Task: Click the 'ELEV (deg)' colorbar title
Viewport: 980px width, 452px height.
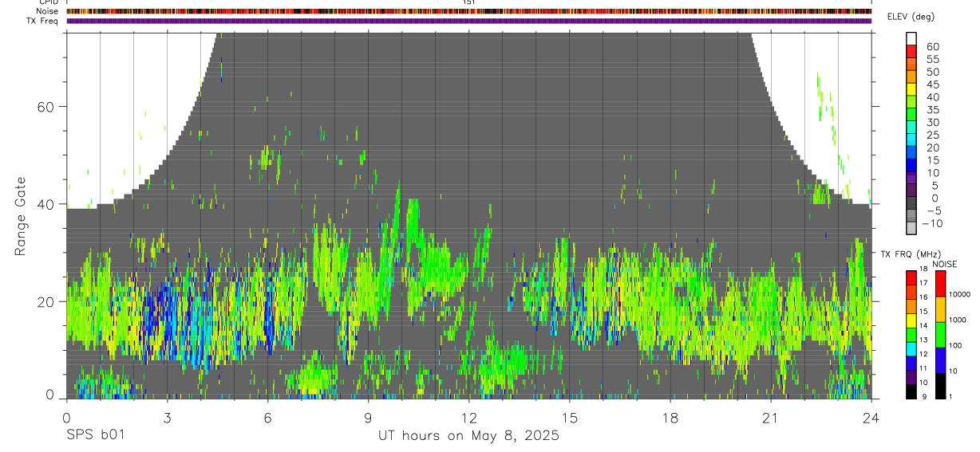Action: click(911, 17)
